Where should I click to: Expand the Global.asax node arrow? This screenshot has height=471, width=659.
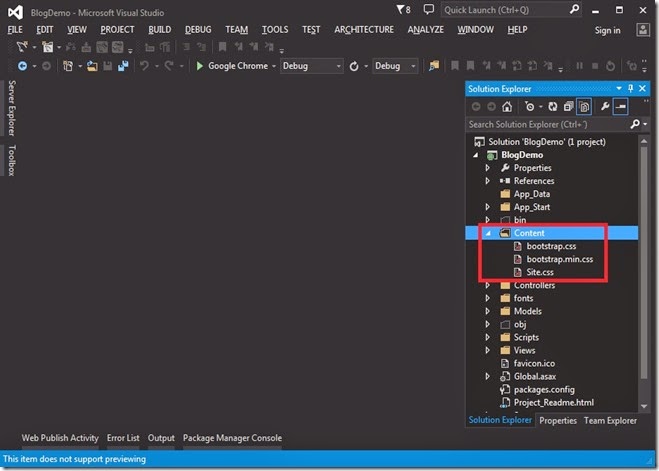point(488,376)
